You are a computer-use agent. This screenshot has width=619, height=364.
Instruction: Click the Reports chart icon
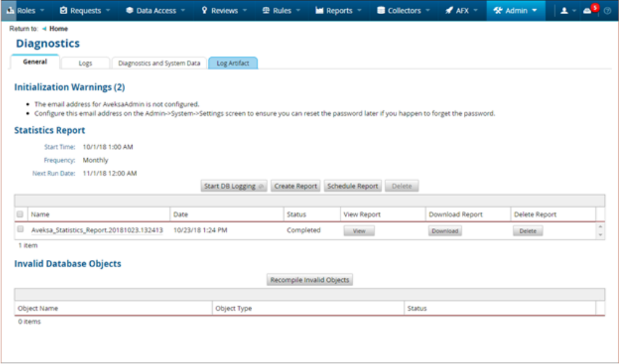click(319, 10)
